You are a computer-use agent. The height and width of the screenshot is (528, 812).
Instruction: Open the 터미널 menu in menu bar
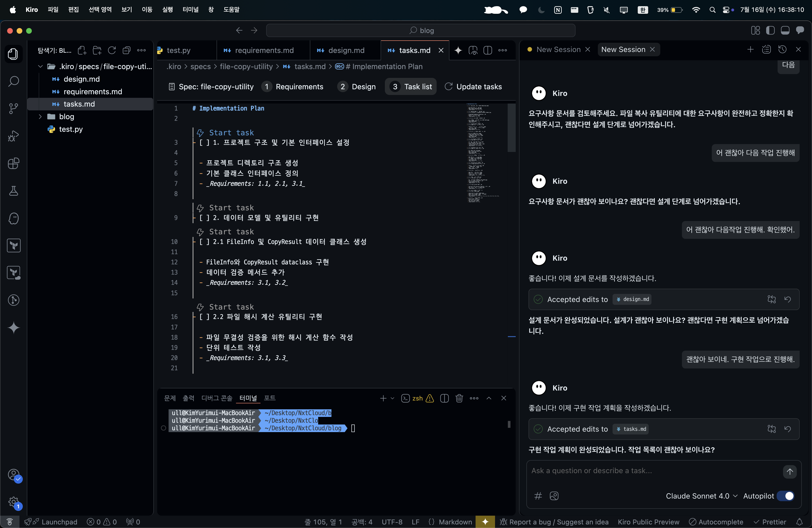click(190, 9)
